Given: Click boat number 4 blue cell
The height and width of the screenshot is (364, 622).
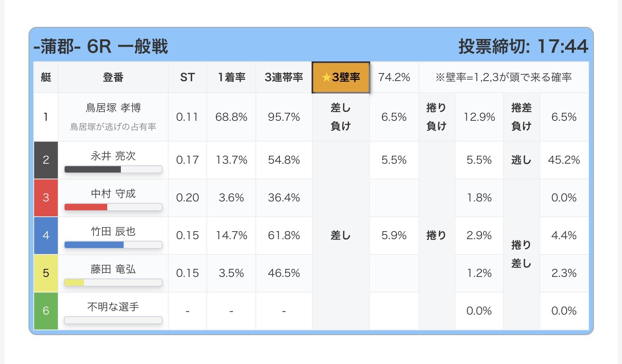Looking at the screenshot, I should point(46,236).
